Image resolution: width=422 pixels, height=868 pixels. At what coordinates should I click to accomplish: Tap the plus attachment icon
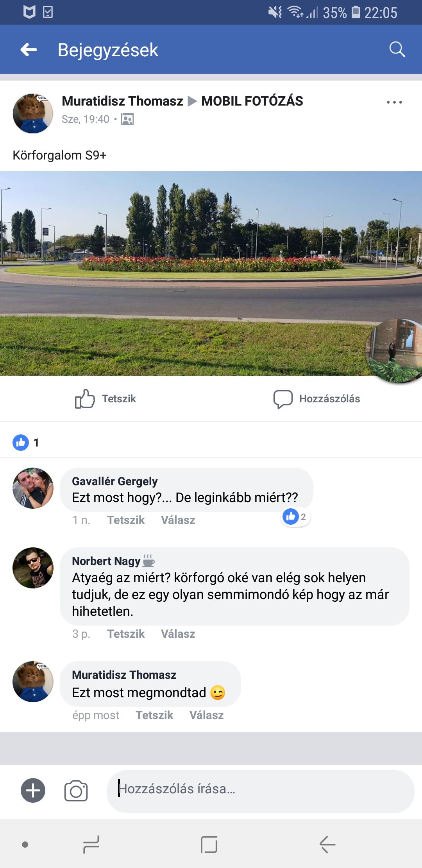pos(33,791)
